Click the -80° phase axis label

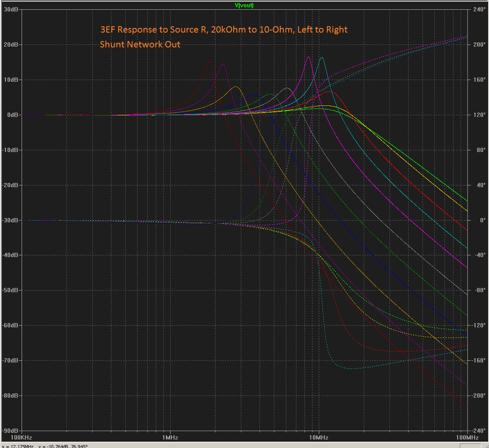point(480,290)
